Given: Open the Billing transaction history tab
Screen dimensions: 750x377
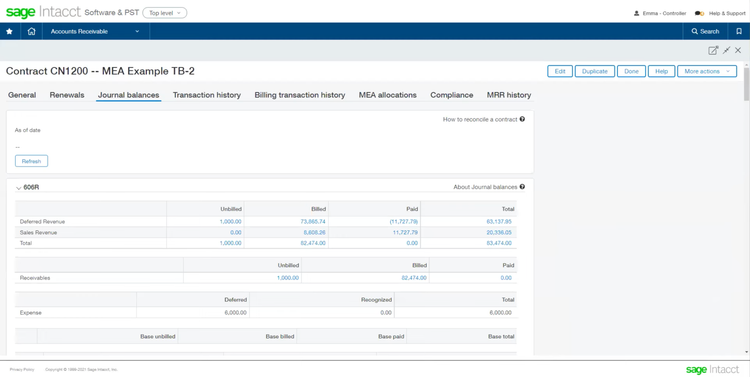Looking at the screenshot, I should 300,95.
